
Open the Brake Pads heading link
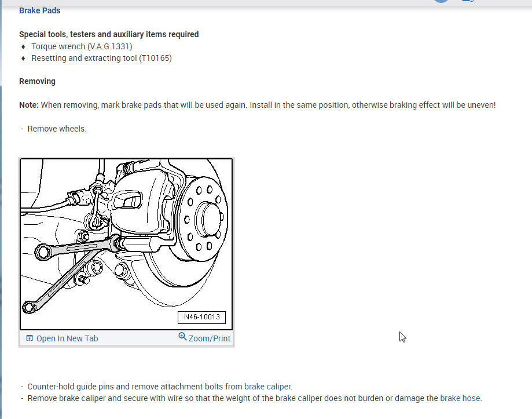coord(39,10)
